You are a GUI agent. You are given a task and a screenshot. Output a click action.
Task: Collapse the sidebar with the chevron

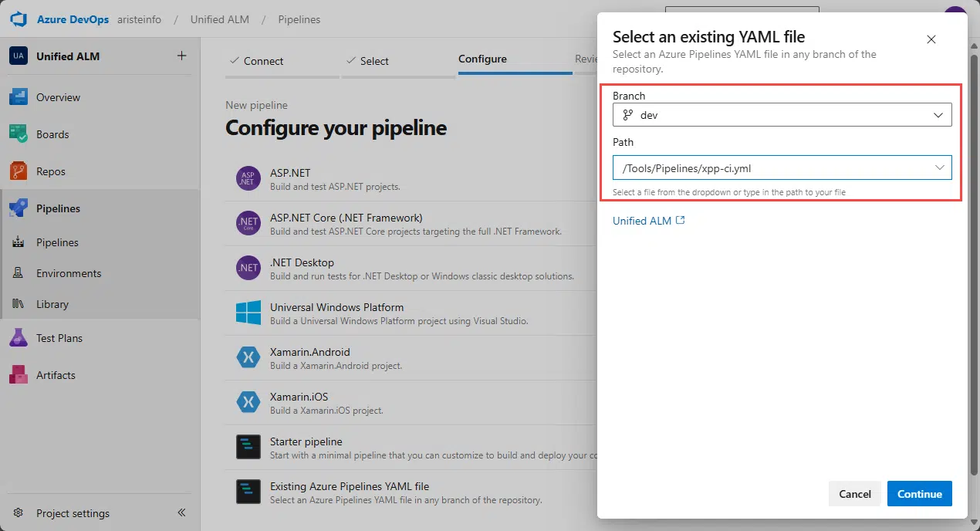[181, 512]
